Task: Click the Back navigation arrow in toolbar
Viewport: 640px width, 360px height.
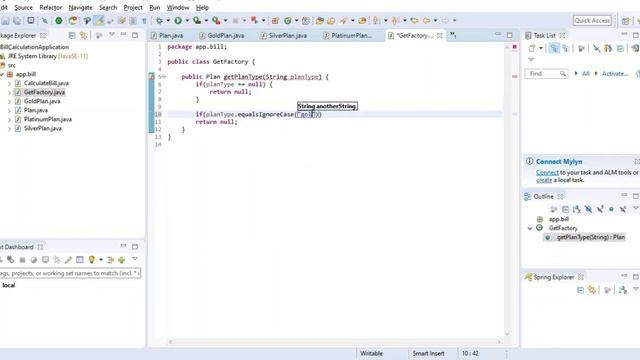Action: pos(426,20)
